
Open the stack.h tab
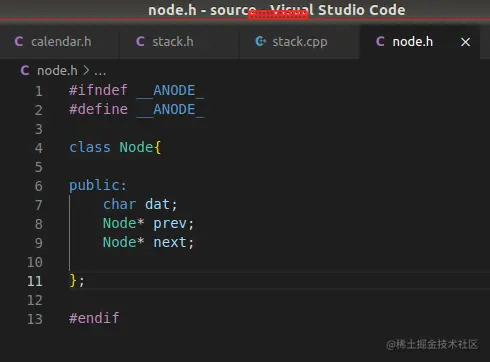pos(179,42)
